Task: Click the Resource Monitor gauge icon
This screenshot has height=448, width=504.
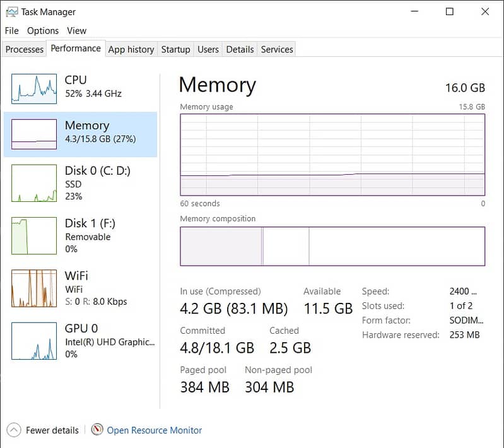Action: (x=97, y=430)
